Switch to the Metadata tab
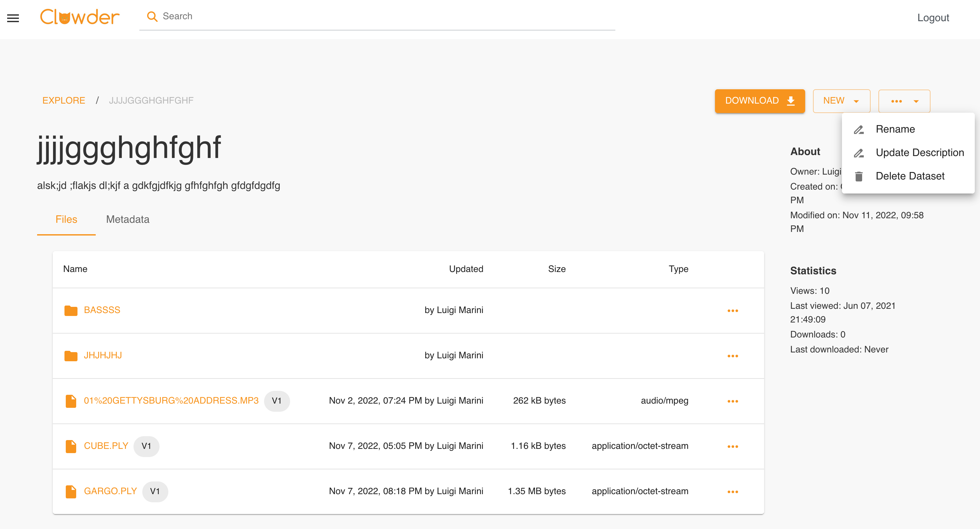Viewport: 980px width, 529px height. (x=127, y=219)
